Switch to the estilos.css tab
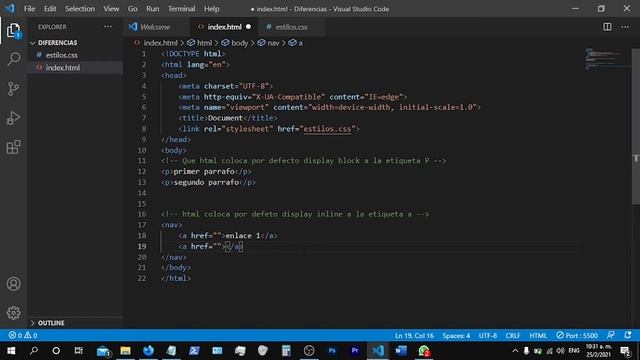 tap(291, 27)
